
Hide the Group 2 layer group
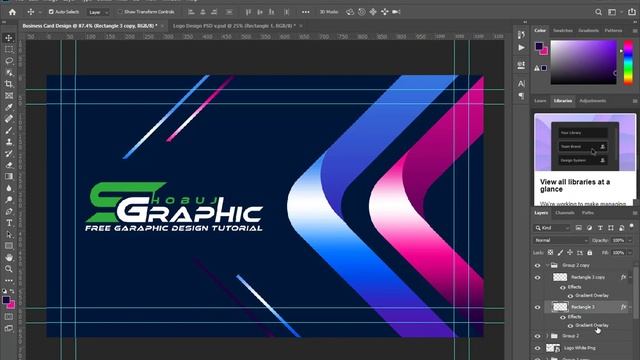pos(538,336)
